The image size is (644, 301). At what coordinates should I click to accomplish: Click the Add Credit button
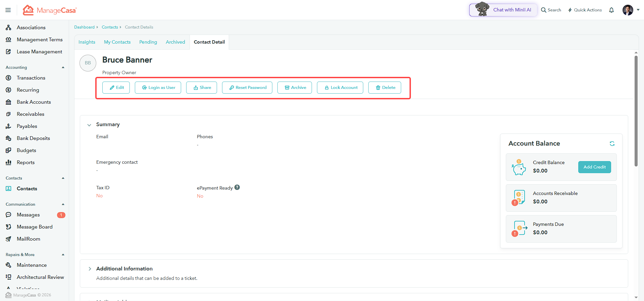(595, 167)
